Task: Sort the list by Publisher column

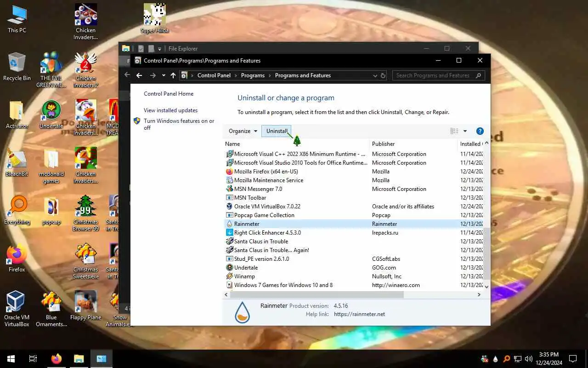Action: coord(413,144)
